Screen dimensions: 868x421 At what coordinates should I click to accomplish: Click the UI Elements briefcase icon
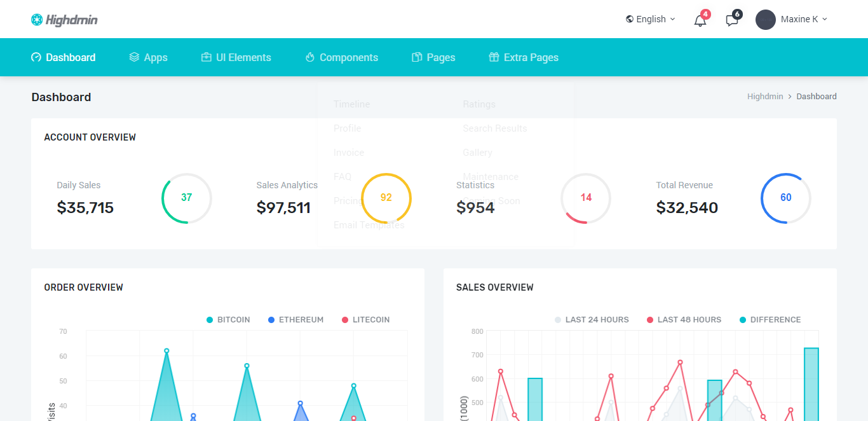tap(206, 57)
